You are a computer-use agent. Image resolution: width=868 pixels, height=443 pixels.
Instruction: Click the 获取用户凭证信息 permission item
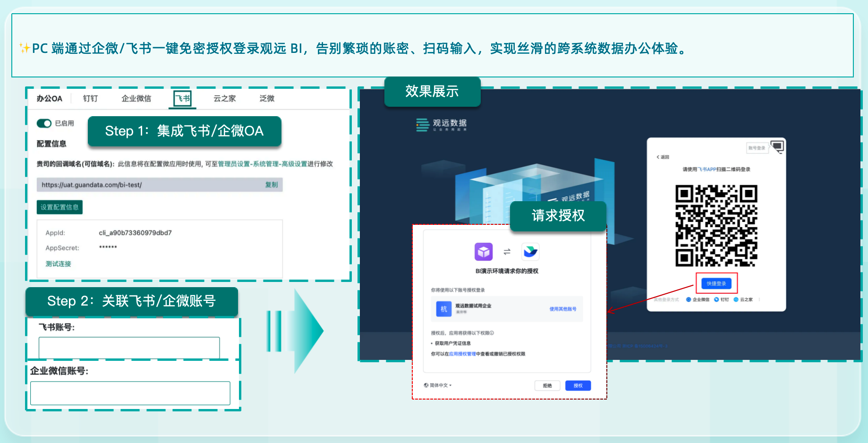click(452, 343)
